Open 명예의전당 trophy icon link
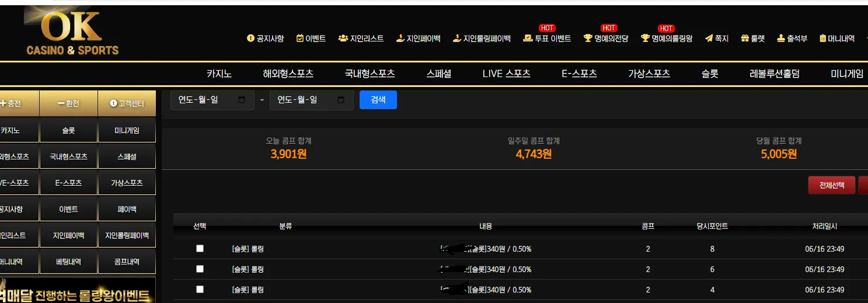 pos(588,39)
